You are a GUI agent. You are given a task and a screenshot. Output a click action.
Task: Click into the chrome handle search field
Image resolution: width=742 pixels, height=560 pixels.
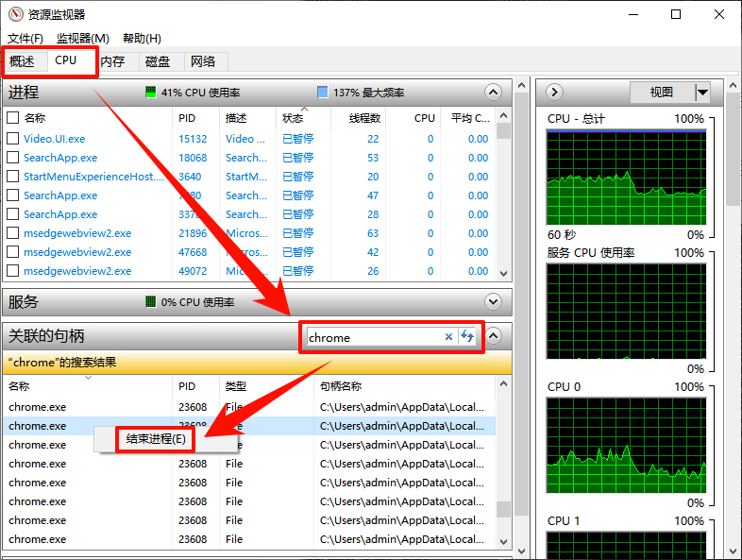375,337
